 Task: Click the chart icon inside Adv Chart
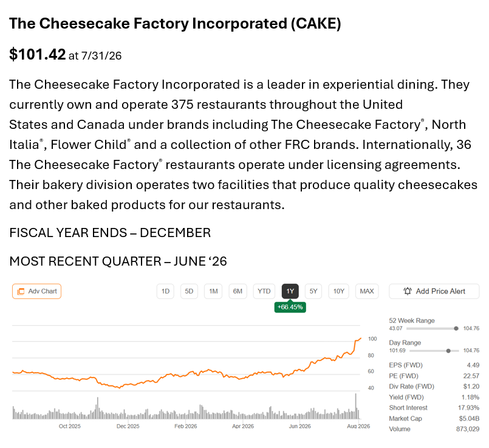[x=21, y=291]
